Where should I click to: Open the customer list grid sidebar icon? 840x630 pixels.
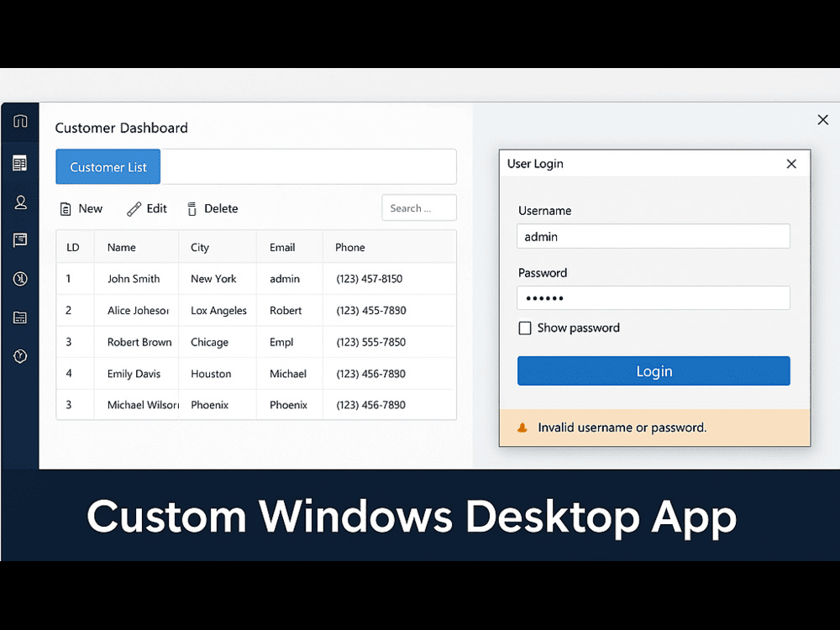click(20, 164)
